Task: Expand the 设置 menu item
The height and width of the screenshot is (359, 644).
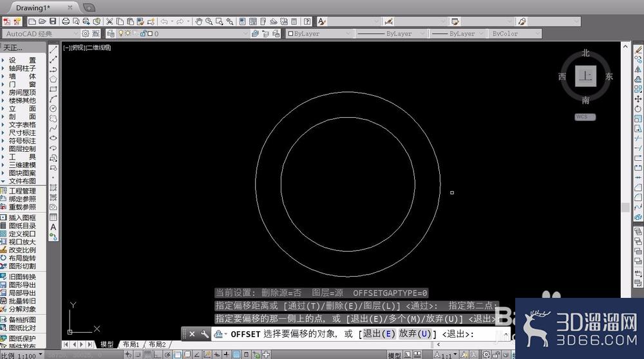Action: click(21, 60)
